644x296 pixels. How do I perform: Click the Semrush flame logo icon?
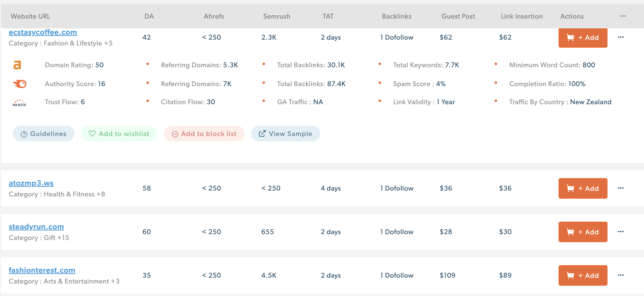[x=20, y=84]
